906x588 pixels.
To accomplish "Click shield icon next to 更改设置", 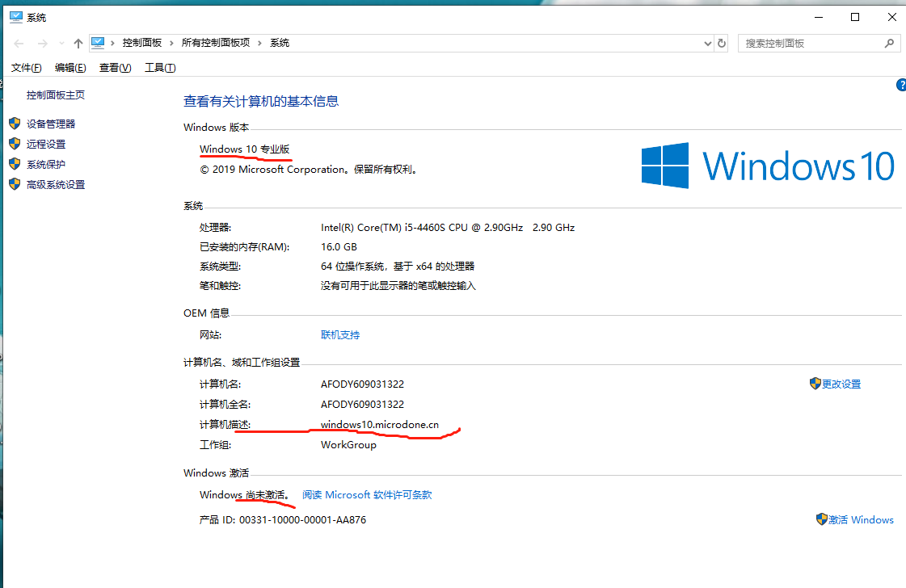I will [x=815, y=384].
